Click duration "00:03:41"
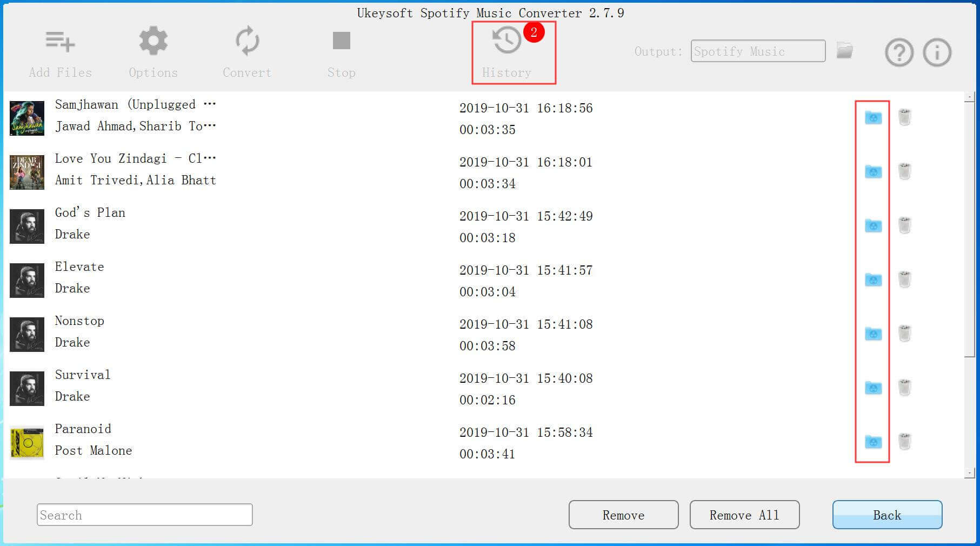Viewport: 980px width, 546px height. pyautogui.click(x=488, y=454)
